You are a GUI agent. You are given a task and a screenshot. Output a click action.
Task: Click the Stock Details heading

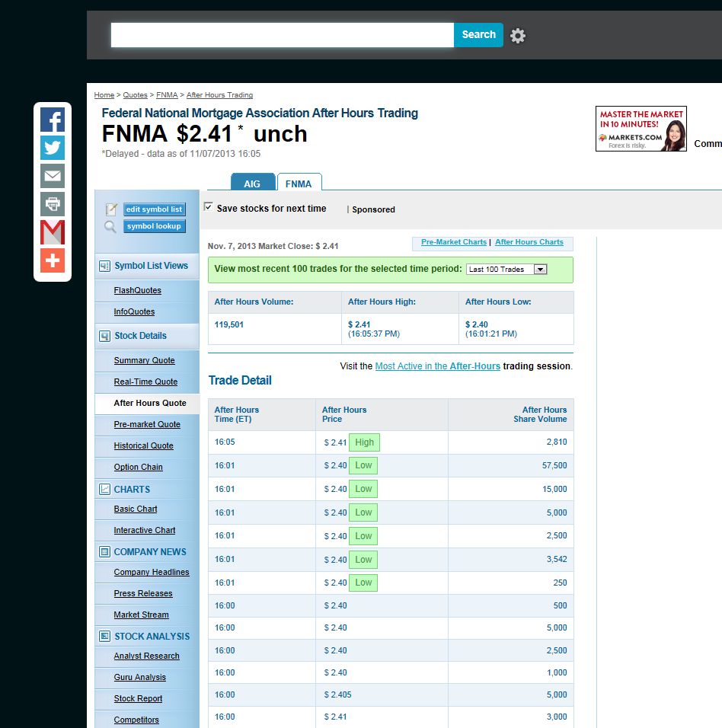point(140,336)
